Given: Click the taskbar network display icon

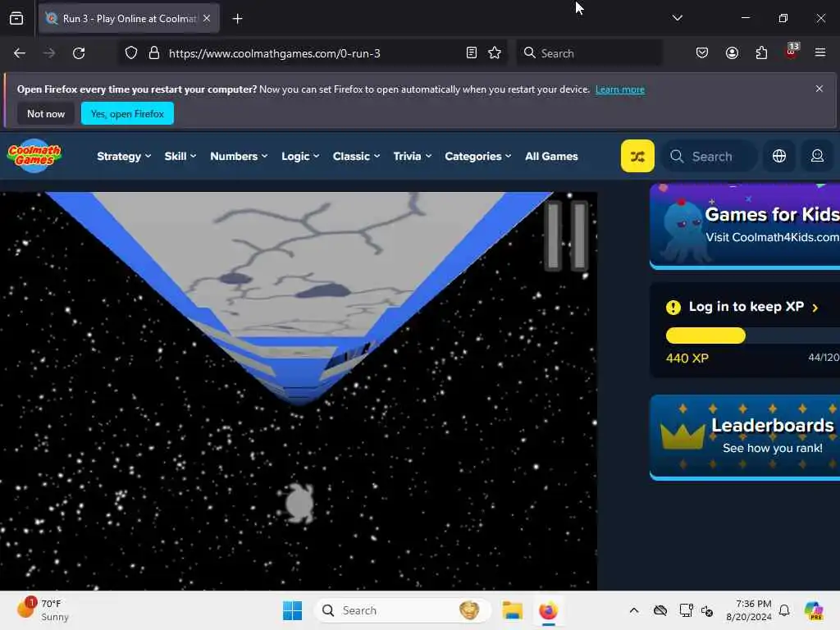Looking at the screenshot, I should click(686, 610).
